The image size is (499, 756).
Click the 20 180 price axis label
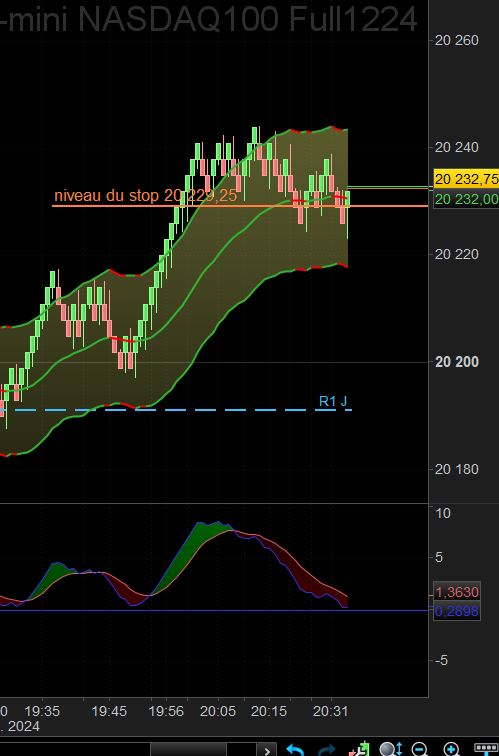pos(457,469)
